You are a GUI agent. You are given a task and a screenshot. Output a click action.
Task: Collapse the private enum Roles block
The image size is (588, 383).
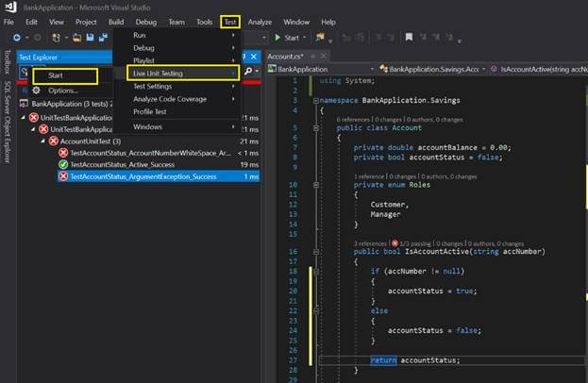pyautogui.click(x=316, y=185)
